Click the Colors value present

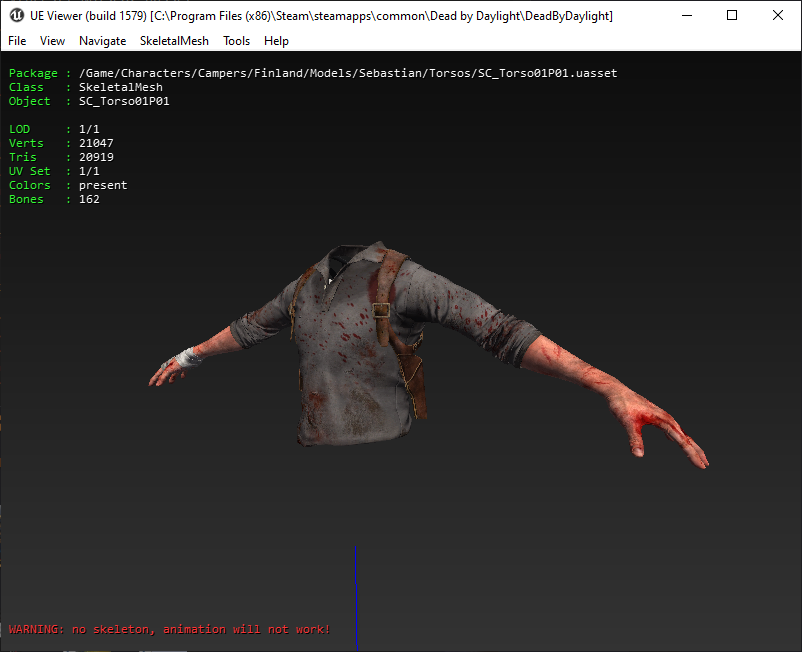coord(103,185)
